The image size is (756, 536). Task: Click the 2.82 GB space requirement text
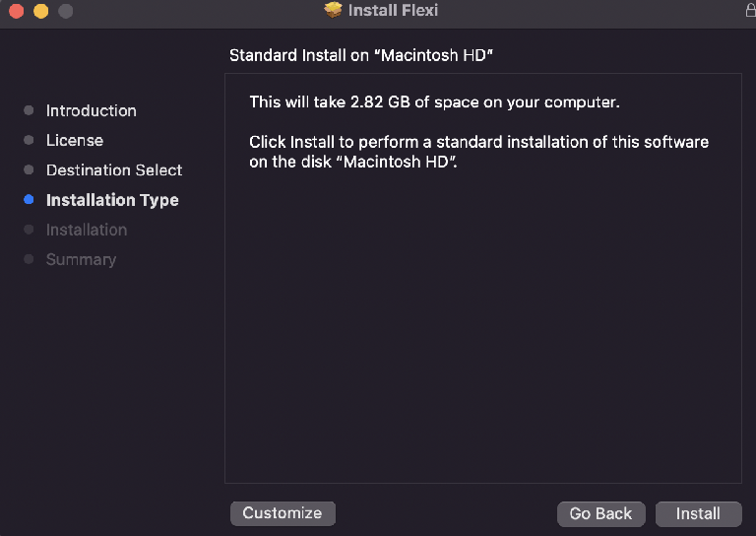434,101
